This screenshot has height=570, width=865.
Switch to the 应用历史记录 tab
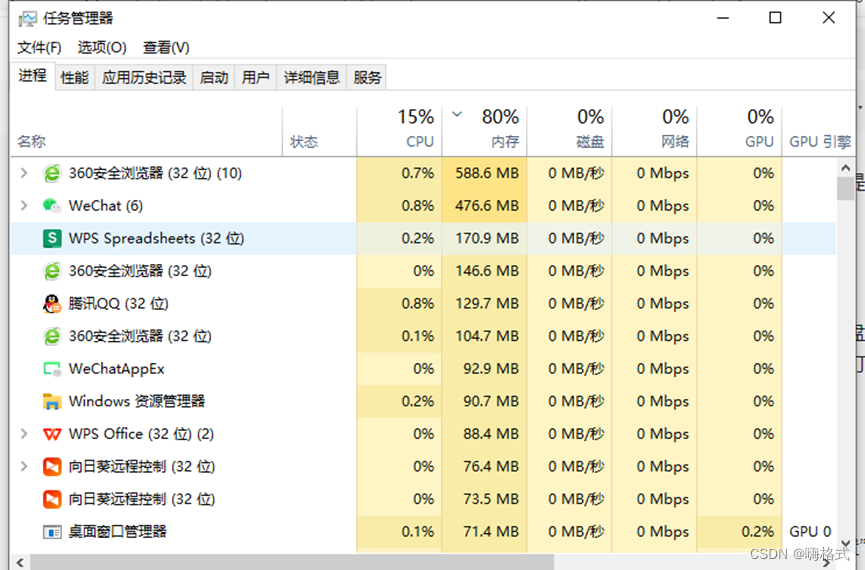tap(144, 77)
